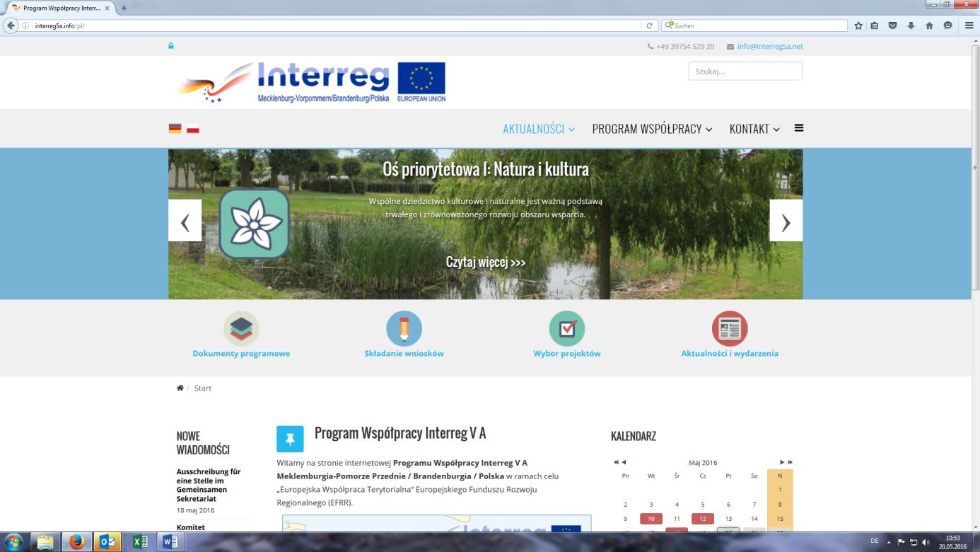Open the hamburger off-canvas menu on the site
980x552 pixels.
pyautogui.click(x=799, y=128)
